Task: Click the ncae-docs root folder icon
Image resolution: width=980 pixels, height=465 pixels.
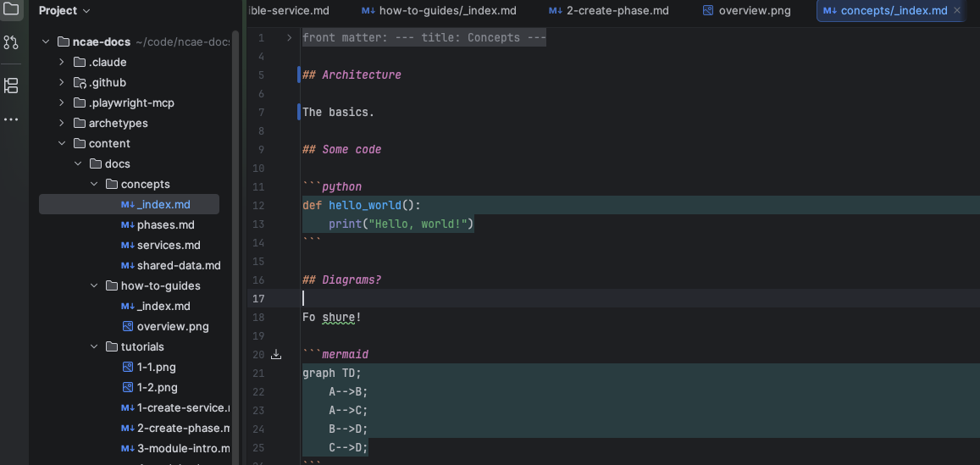Action: pyautogui.click(x=64, y=42)
